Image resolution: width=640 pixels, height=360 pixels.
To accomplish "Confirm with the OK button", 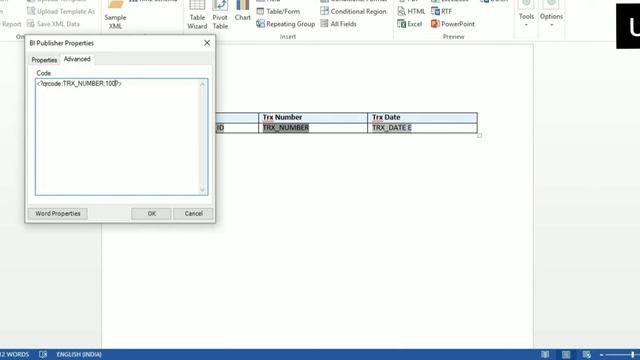I will (151, 213).
